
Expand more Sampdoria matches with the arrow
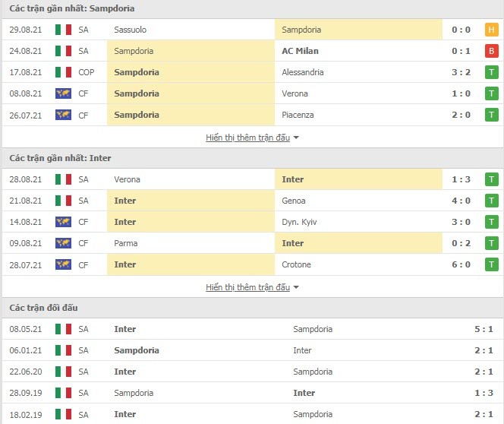(x=296, y=138)
